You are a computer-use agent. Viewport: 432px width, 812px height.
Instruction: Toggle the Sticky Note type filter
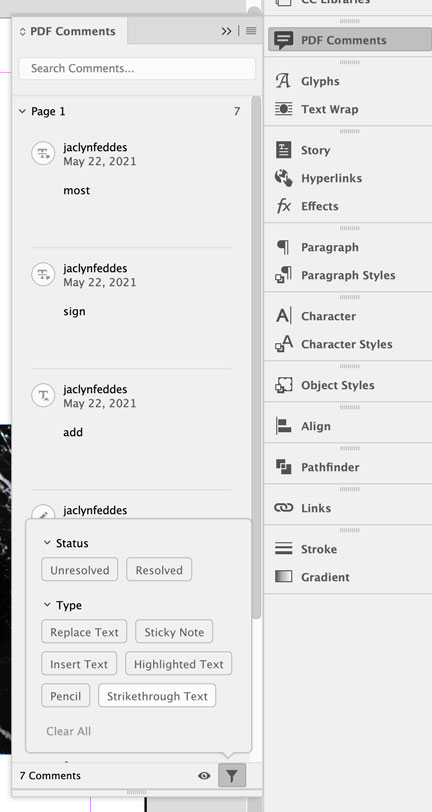coord(174,632)
